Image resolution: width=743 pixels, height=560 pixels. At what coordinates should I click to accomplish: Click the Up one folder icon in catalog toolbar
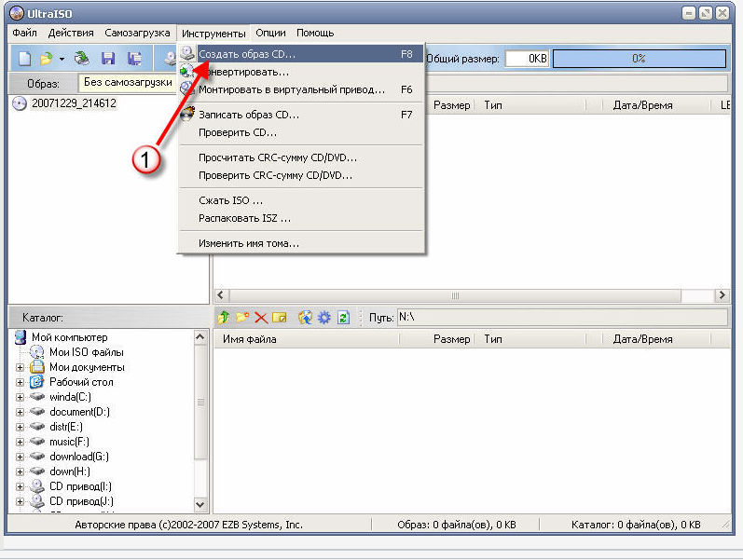223,317
